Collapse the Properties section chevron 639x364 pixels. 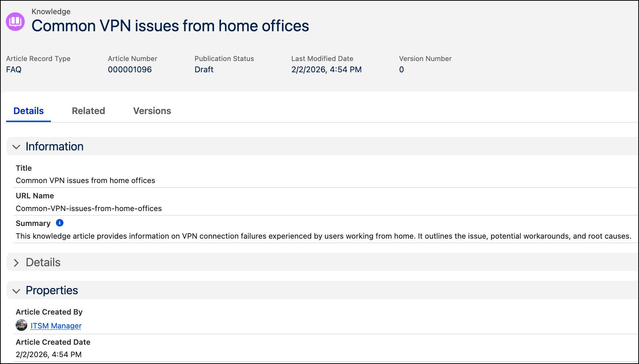[16, 291]
